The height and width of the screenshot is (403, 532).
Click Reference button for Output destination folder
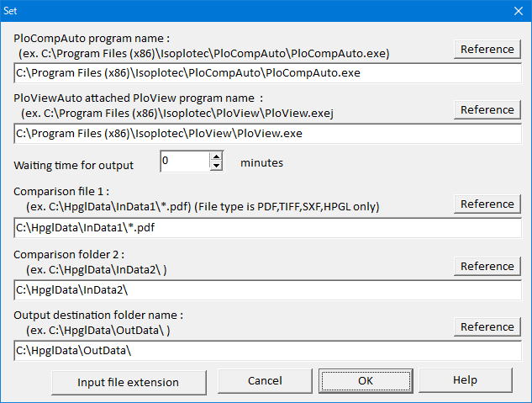pos(487,326)
